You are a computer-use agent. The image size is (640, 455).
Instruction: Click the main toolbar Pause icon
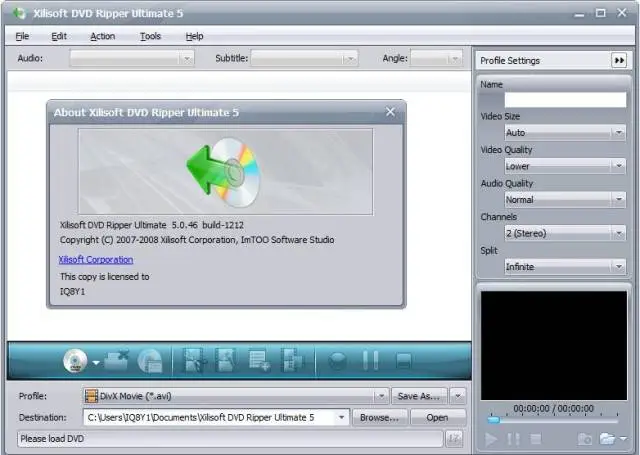(371, 361)
